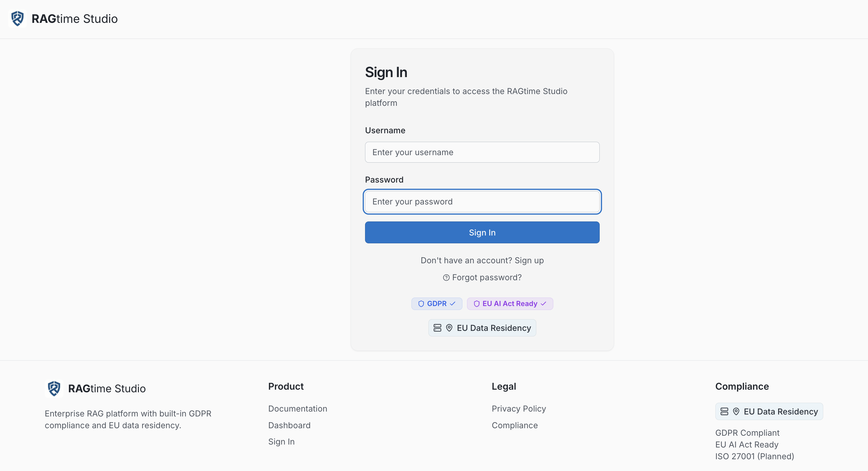Viewport: 868px width, 471px height.
Task: Go to Dashboard from the footer
Action: pos(289,425)
